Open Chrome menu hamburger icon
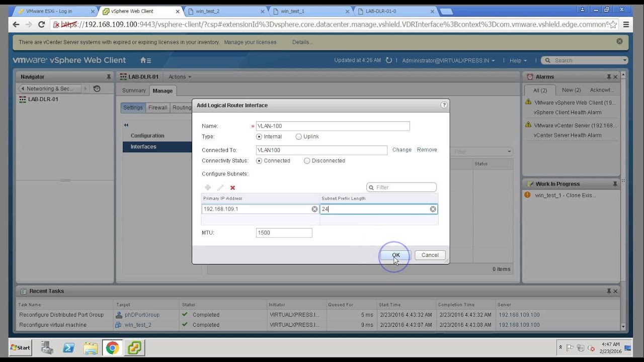 [626, 24]
